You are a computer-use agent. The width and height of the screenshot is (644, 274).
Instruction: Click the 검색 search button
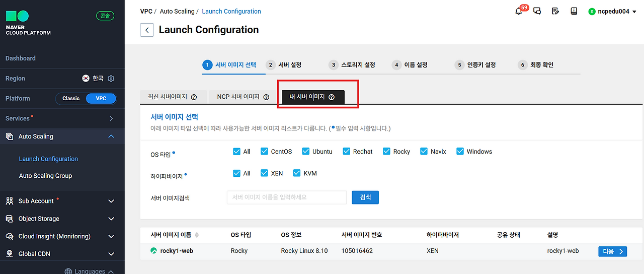tap(365, 197)
